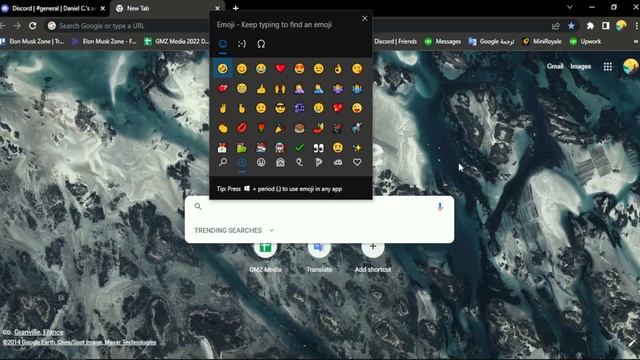Toggle Chrome side panel
The height and width of the screenshot is (360, 640).
(605, 26)
